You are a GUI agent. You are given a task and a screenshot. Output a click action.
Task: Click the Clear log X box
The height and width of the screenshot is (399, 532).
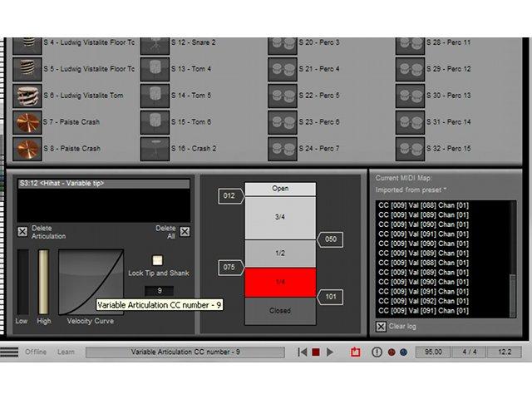(x=381, y=327)
